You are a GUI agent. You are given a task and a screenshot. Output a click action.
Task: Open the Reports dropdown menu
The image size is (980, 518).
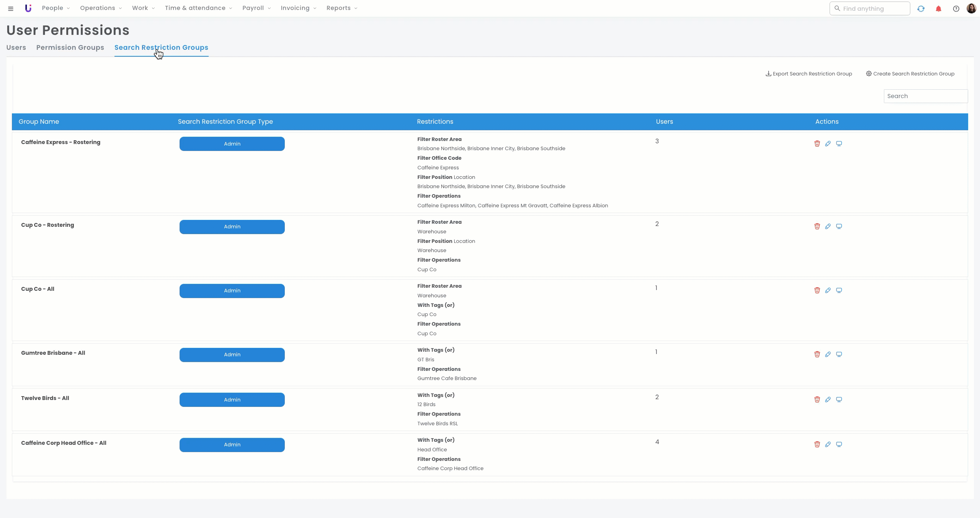(341, 8)
